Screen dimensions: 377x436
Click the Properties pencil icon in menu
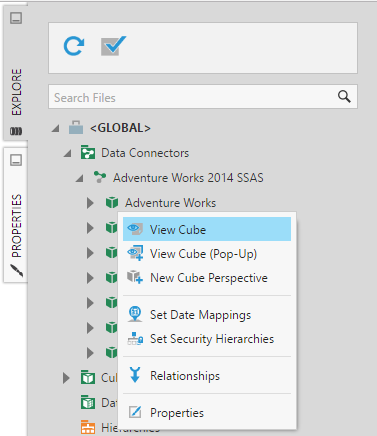pos(135,412)
